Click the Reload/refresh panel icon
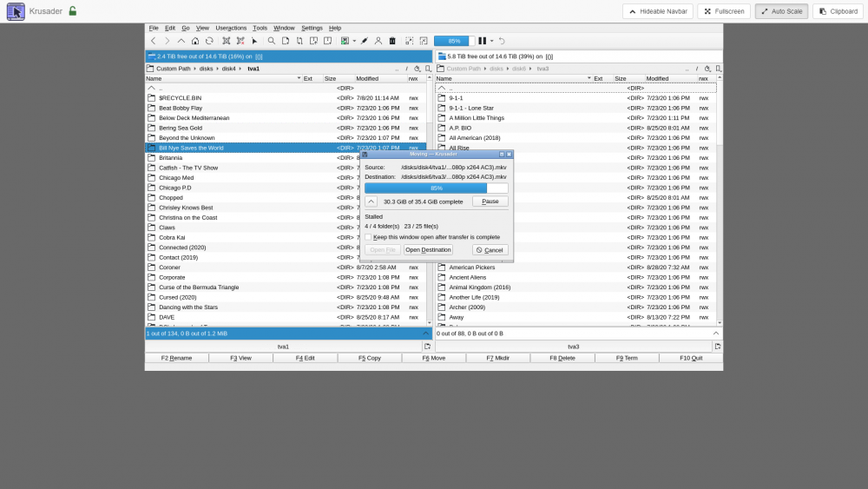Viewport: 868px width, 489px height. pyautogui.click(x=209, y=41)
